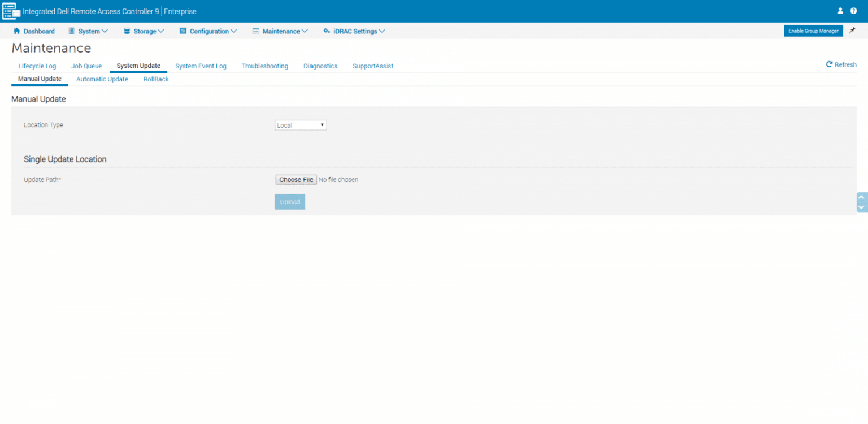This screenshot has height=424, width=868.
Task: Expand the Storage dropdown chevron
Action: tap(161, 32)
